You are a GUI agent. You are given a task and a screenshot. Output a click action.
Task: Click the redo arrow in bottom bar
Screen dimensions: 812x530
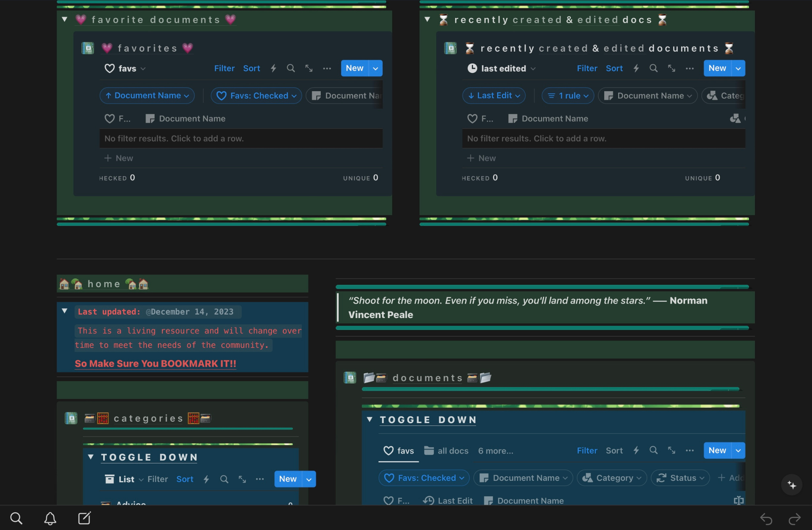coord(795,518)
